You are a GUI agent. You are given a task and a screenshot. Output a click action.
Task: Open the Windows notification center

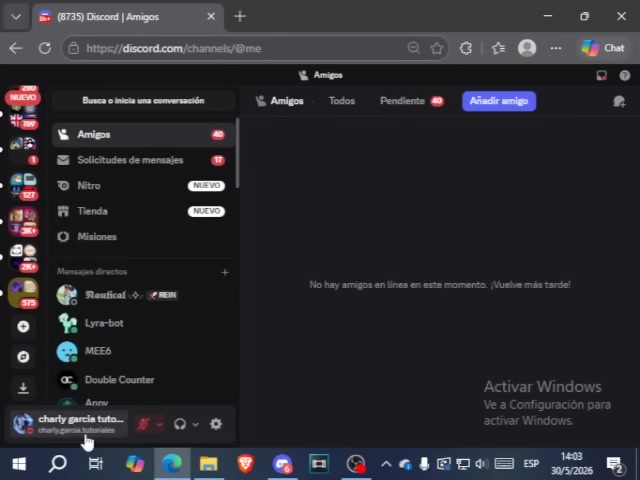pyautogui.click(x=615, y=464)
